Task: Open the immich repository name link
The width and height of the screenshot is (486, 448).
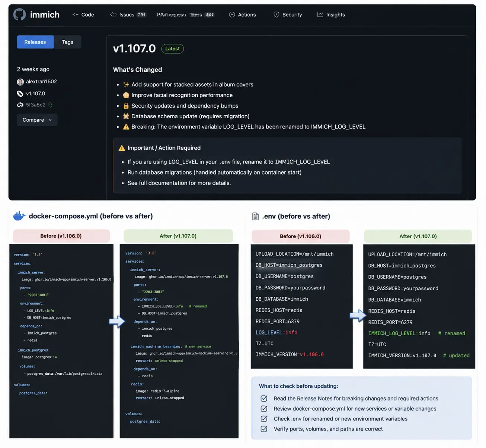Action: coord(45,15)
